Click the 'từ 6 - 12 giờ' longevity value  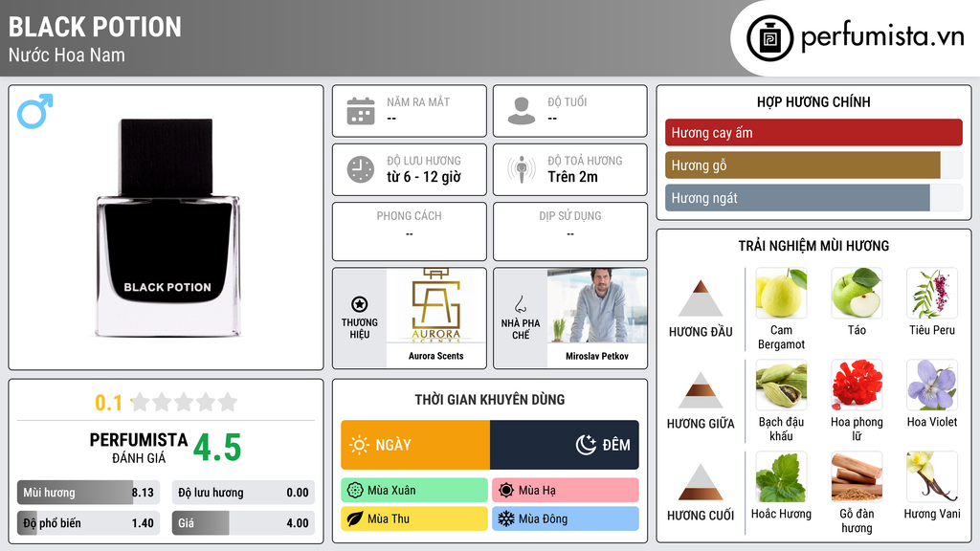424,177
